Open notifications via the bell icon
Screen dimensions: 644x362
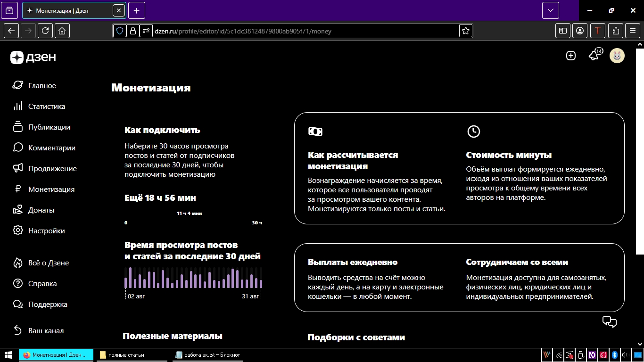click(x=593, y=55)
